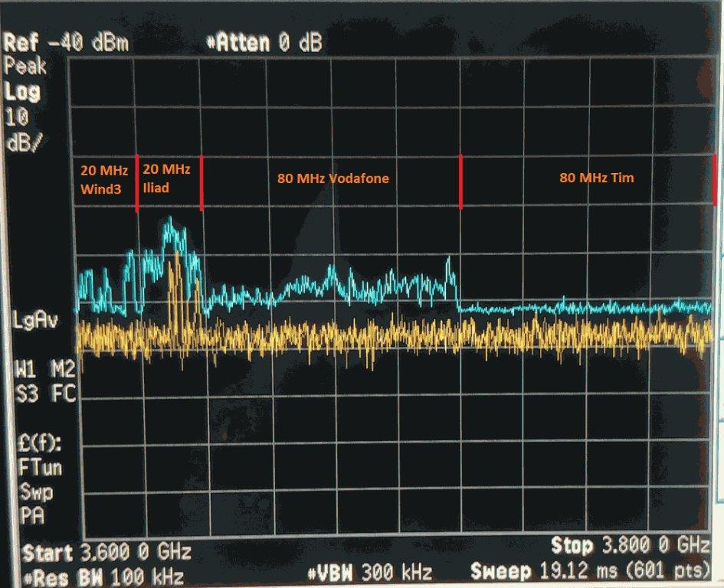The width and height of the screenshot is (724, 588).
Task: Click the Peak detector label
Action: [x=25, y=66]
